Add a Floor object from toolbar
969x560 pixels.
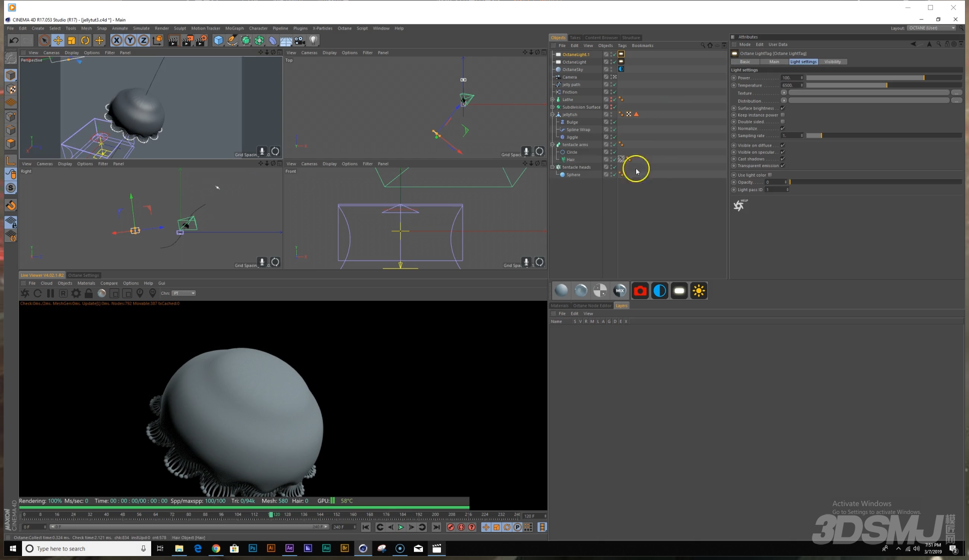(286, 41)
